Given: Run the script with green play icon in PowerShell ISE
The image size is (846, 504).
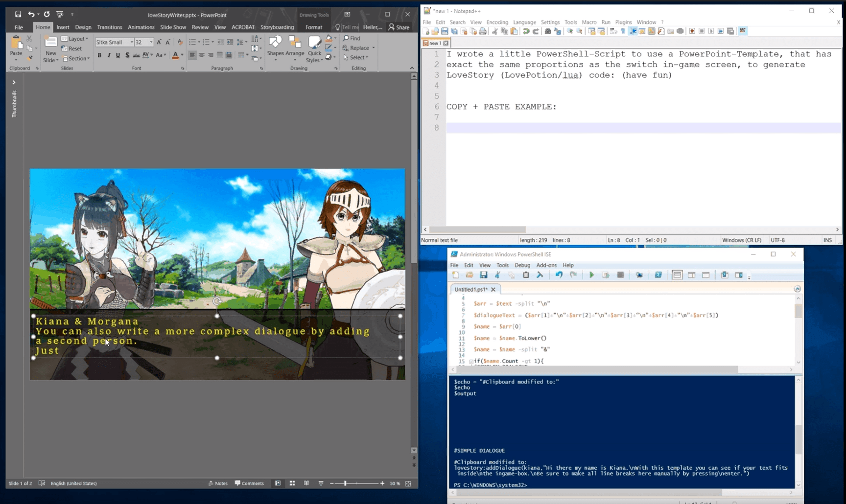Looking at the screenshot, I should pos(591,275).
